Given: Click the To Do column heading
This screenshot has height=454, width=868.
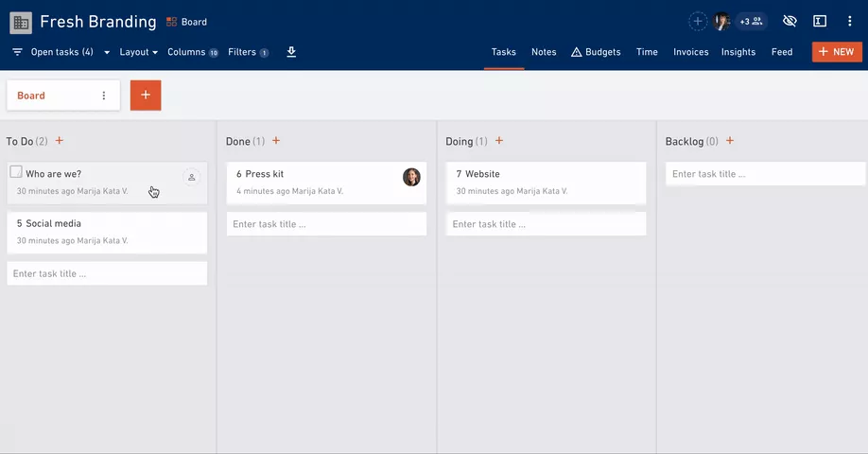Looking at the screenshot, I should point(19,141).
